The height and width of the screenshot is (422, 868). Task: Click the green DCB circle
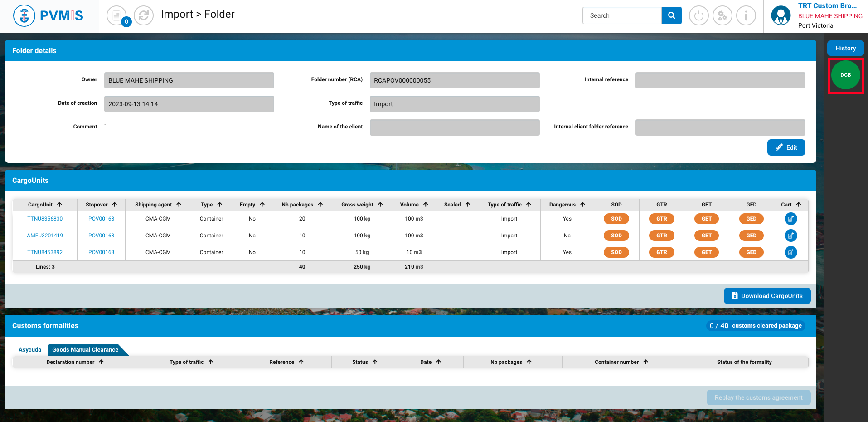tap(845, 75)
